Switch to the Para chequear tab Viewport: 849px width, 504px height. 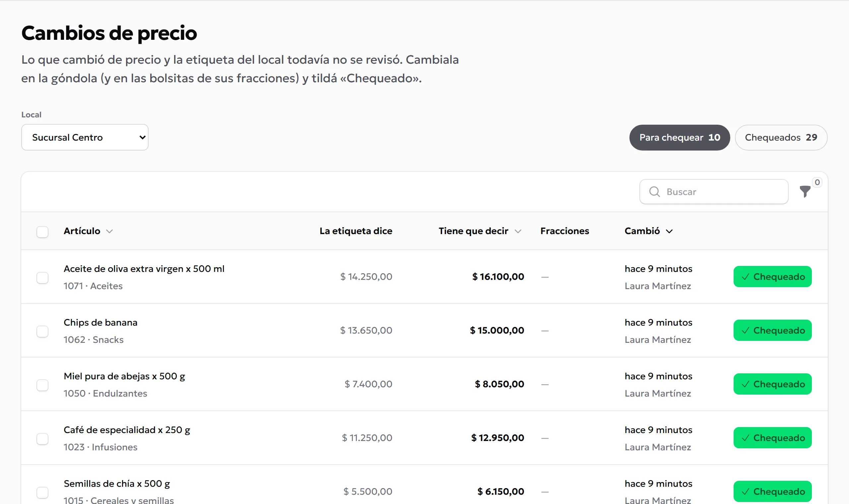680,137
